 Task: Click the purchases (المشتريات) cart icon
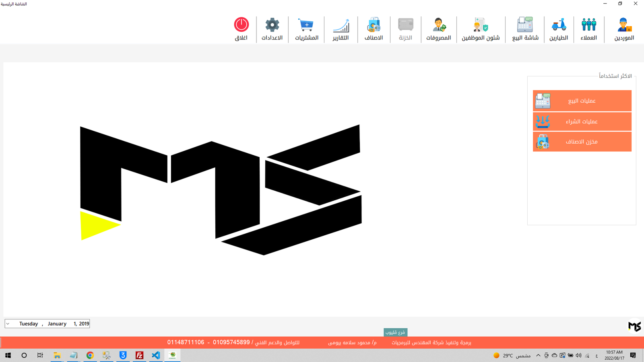click(306, 25)
